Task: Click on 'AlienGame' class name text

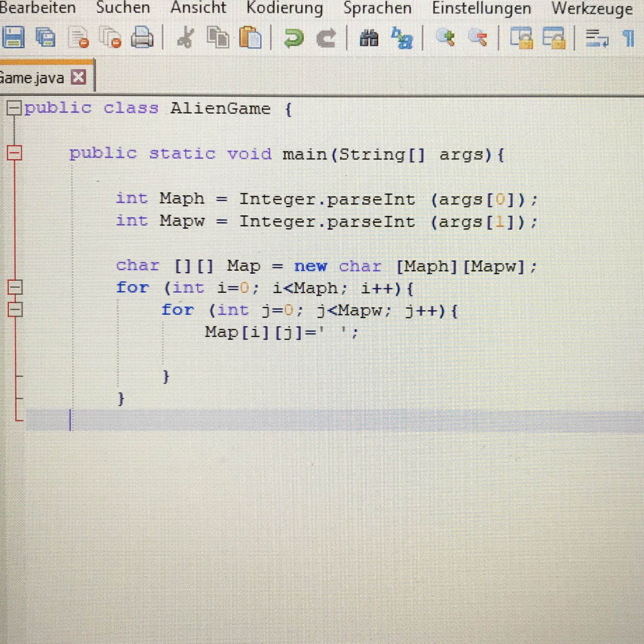Action: click(x=220, y=109)
